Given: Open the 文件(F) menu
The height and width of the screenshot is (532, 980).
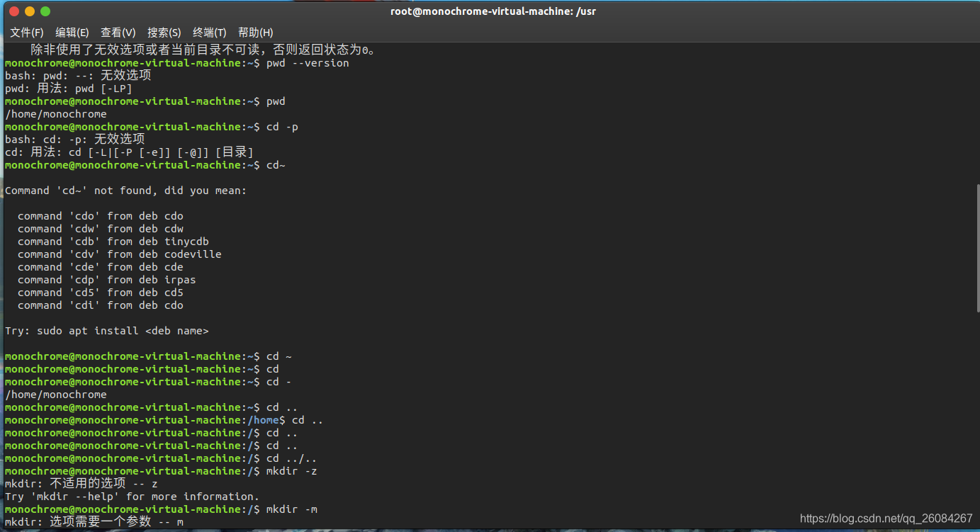Looking at the screenshot, I should tap(27, 33).
